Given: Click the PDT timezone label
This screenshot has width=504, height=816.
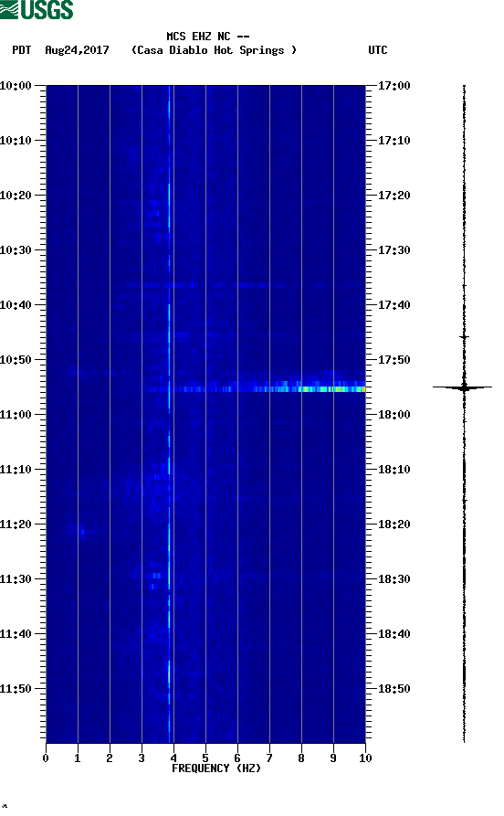Looking at the screenshot, I should click(22, 50).
